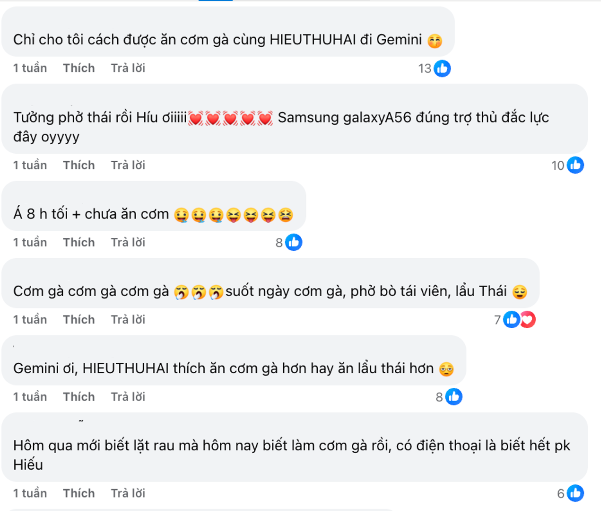Like the 'Á 8 h tối' comment
The image size is (602, 511).
tap(79, 242)
